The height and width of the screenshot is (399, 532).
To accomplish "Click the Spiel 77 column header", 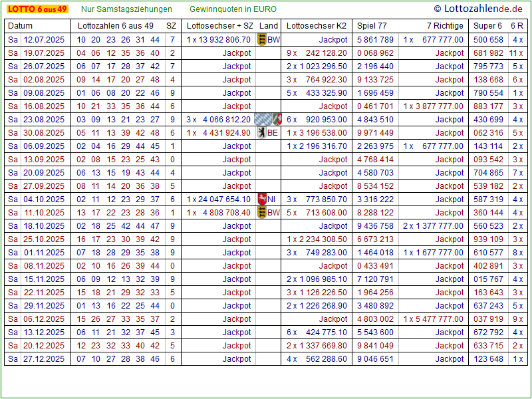I will (372, 26).
